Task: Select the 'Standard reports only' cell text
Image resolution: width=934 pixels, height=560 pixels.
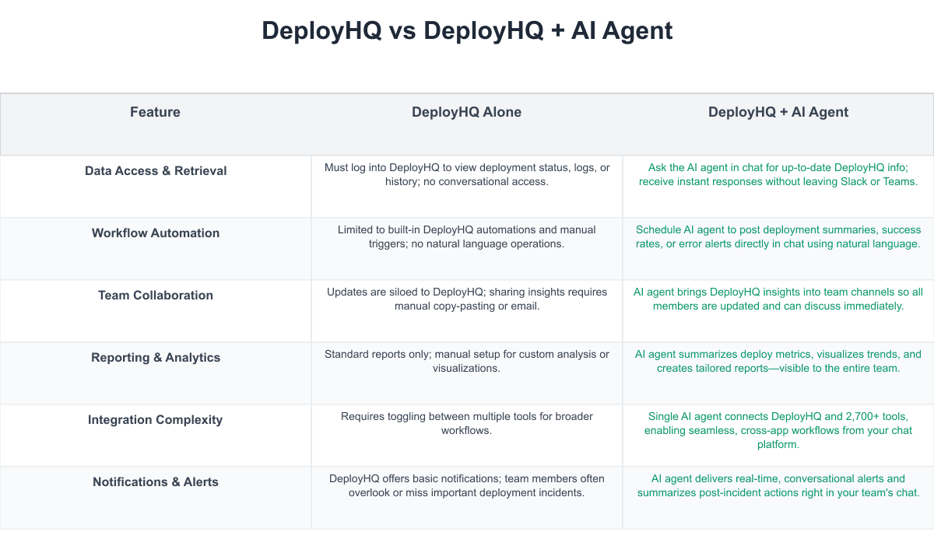Action: coord(467,361)
